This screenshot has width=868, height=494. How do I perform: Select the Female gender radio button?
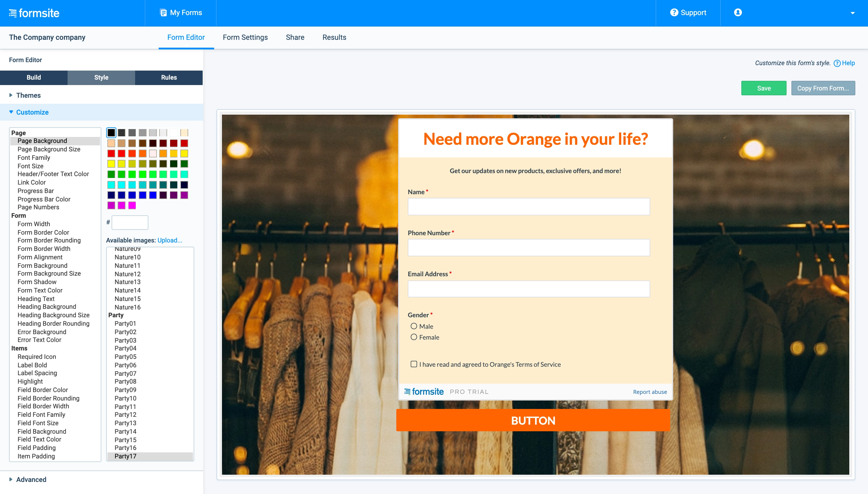[x=413, y=337]
